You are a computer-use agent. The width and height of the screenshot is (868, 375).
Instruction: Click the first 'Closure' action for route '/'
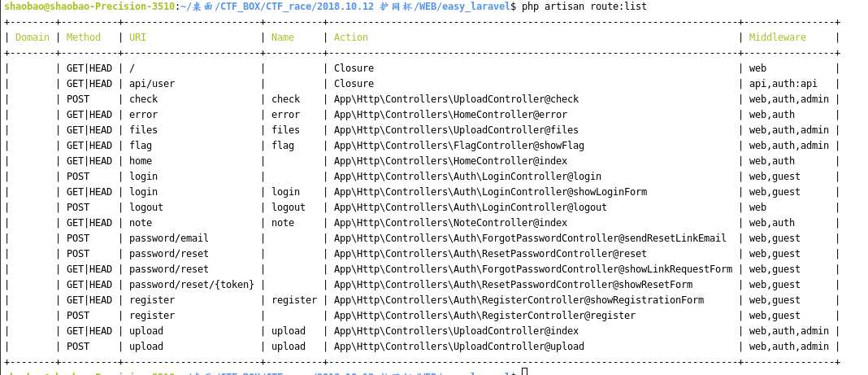354,68
